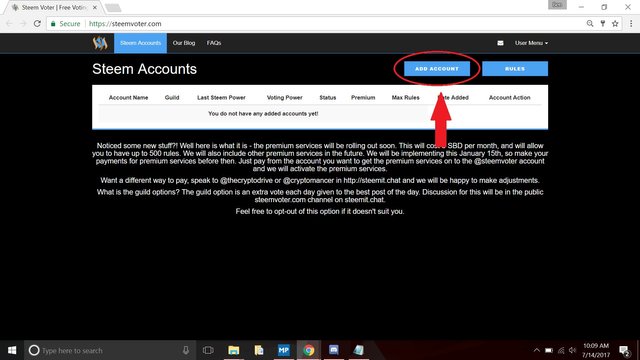640x360 pixels.
Task: Open the notepad app on taskbar
Action: [x=358, y=350]
